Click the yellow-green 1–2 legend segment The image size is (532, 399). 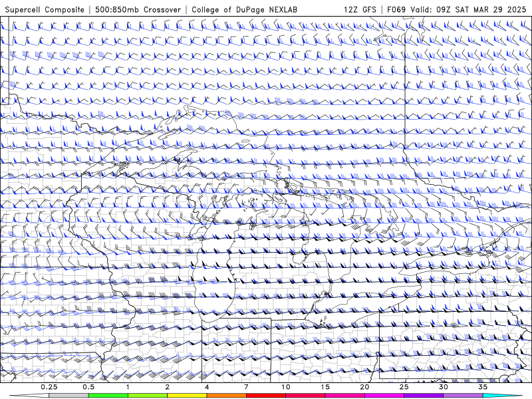pos(148,396)
